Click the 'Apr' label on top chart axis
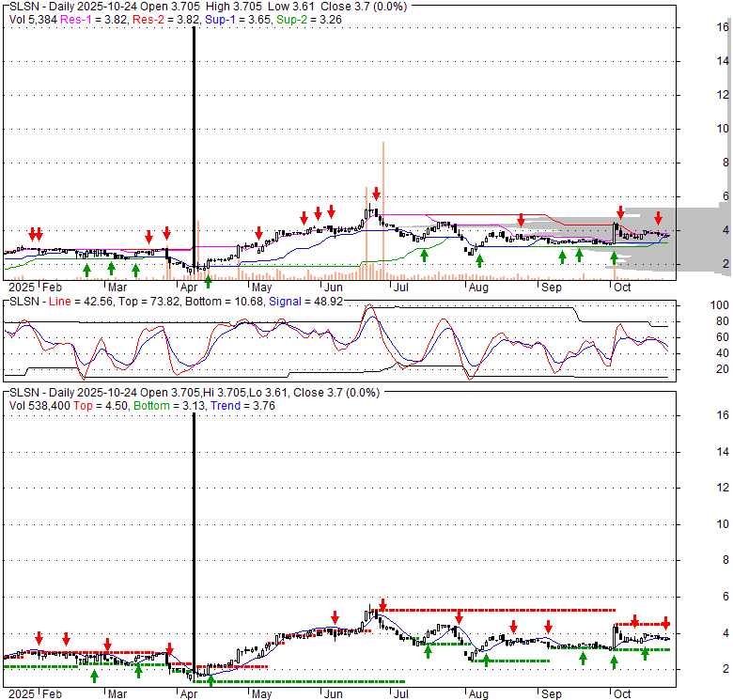 click(189, 288)
